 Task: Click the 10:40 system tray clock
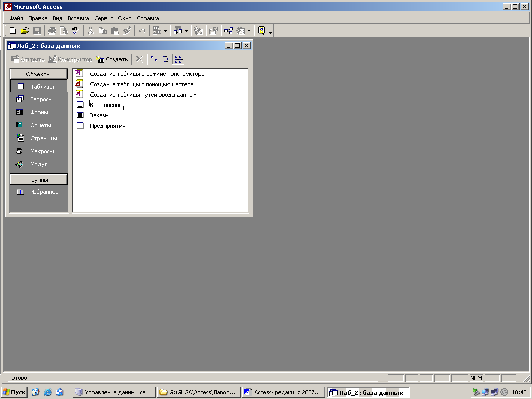pos(519,392)
